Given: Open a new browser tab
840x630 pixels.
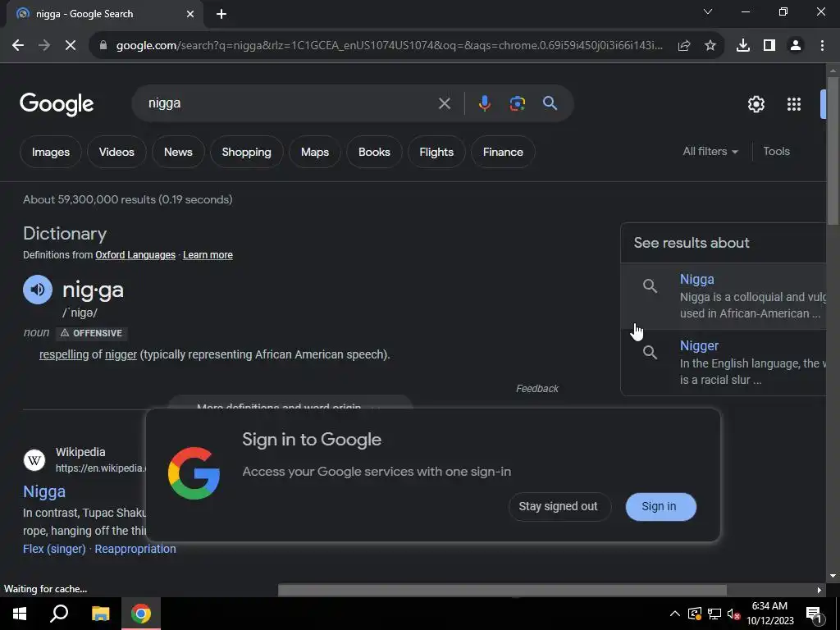Looking at the screenshot, I should click(x=221, y=14).
